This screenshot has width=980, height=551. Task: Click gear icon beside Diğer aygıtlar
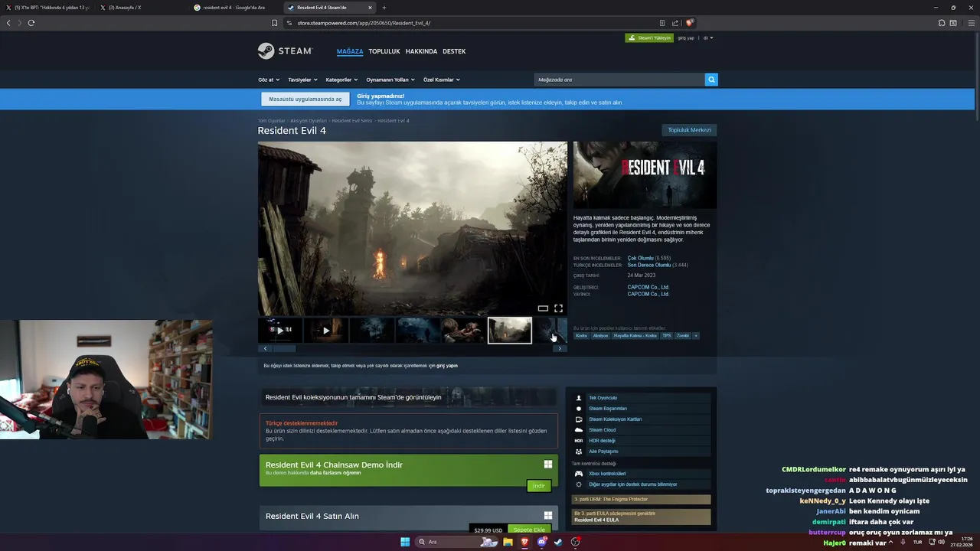579,484
